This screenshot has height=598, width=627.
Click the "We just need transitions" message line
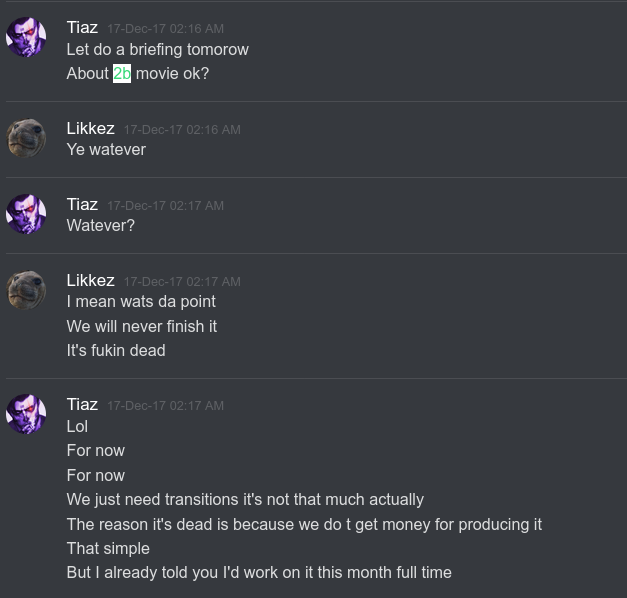(x=245, y=500)
